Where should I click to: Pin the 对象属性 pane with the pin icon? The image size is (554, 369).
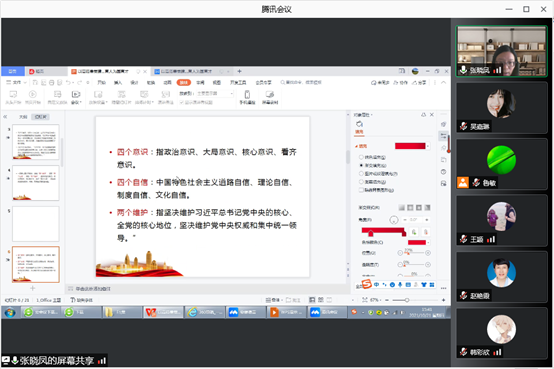pos(423,115)
